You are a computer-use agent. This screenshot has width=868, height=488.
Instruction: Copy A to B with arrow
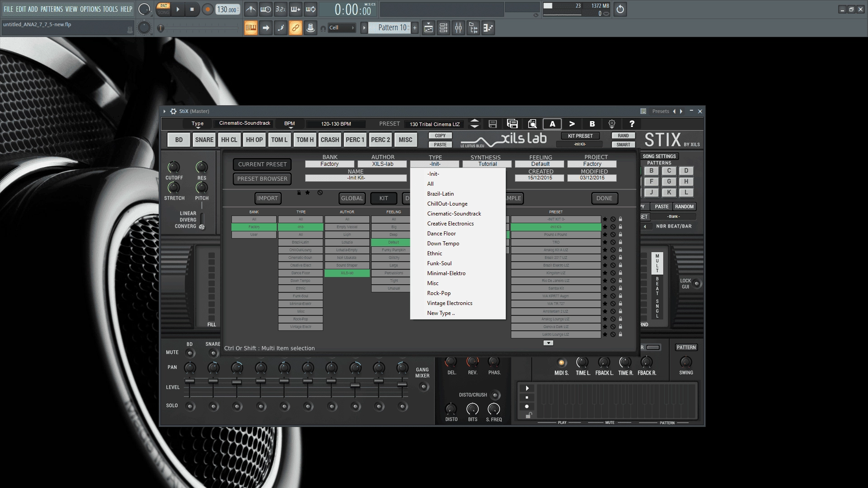pos(572,124)
